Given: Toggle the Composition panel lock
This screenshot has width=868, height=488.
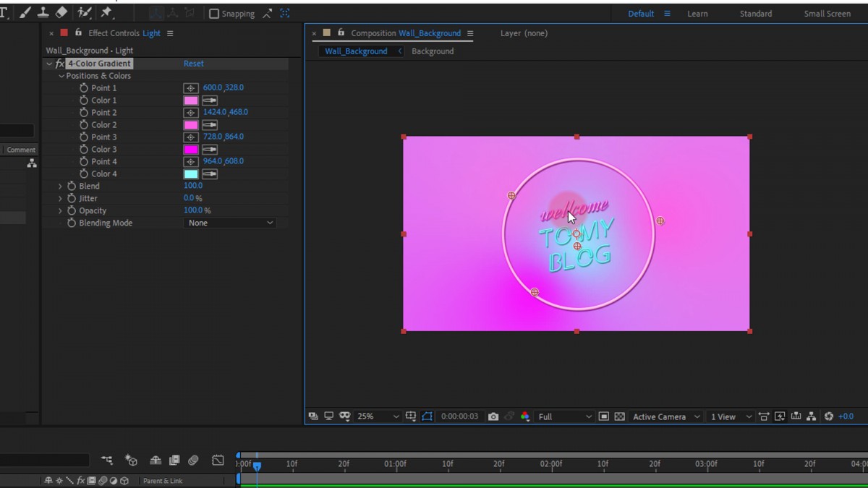Looking at the screenshot, I should click(x=341, y=33).
